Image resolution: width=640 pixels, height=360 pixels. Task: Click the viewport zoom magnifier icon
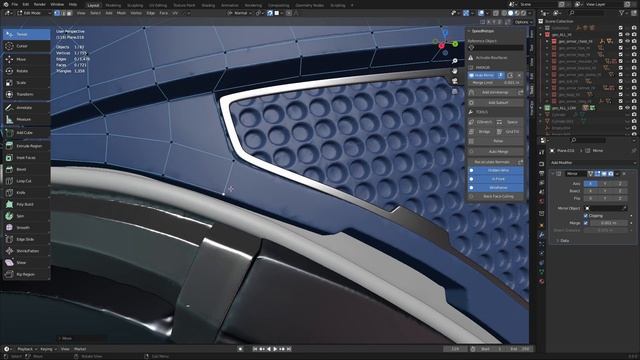click(x=455, y=61)
